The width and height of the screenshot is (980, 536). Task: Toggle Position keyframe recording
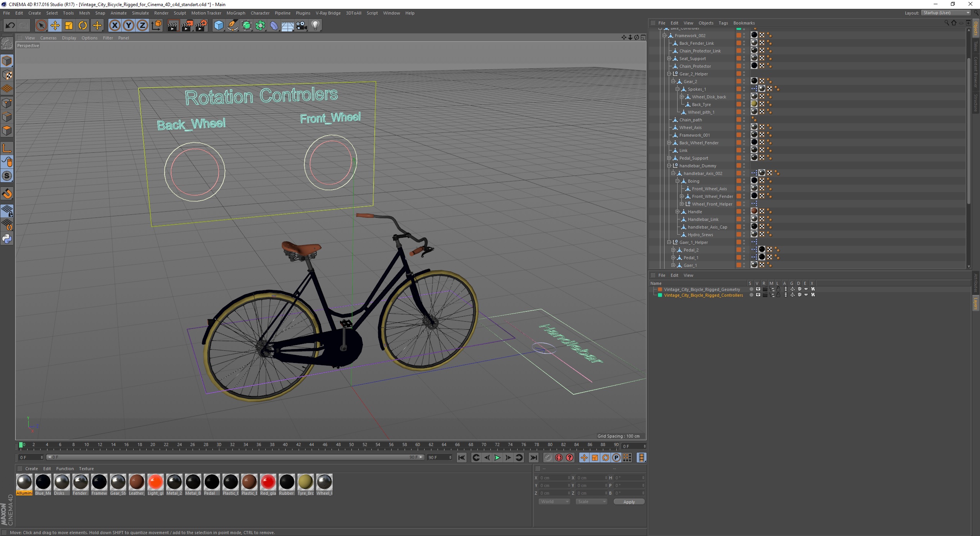point(584,458)
